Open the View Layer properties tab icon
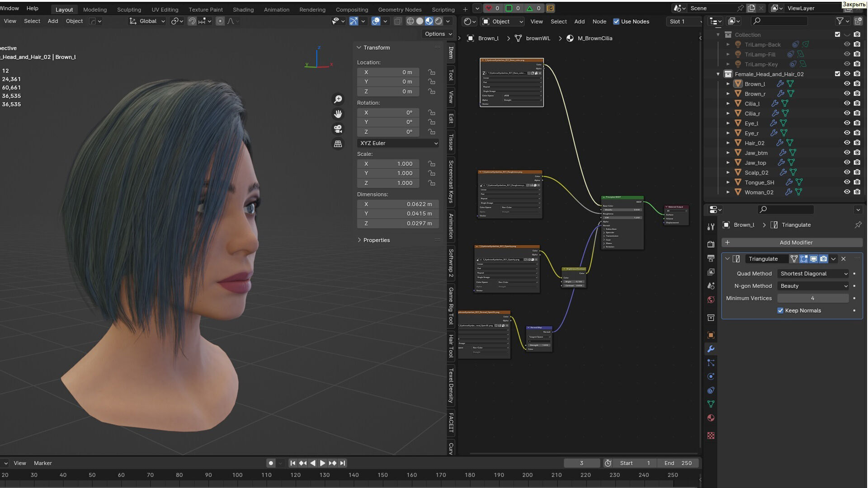868x488 pixels. [x=711, y=272]
